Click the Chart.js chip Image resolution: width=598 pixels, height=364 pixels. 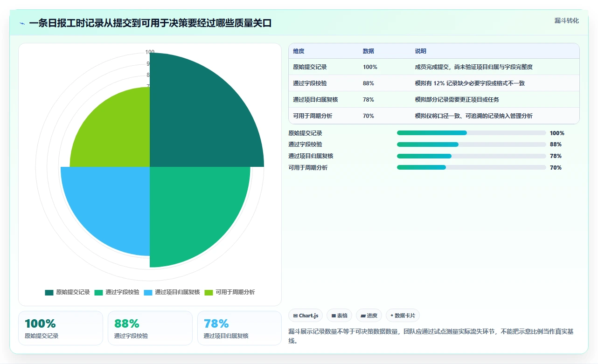click(x=306, y=316)
